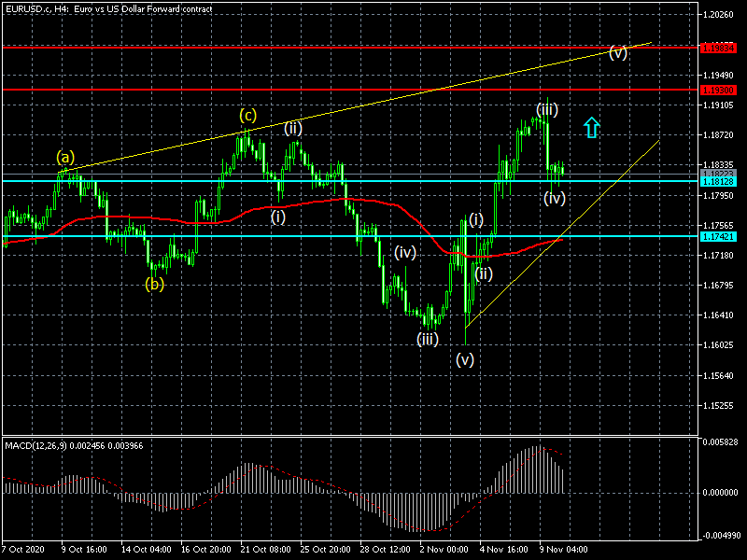Viewport: 747px width, 560px height.
Task: Click the 1.19105 price scale value
Action: tap(718, 105)
